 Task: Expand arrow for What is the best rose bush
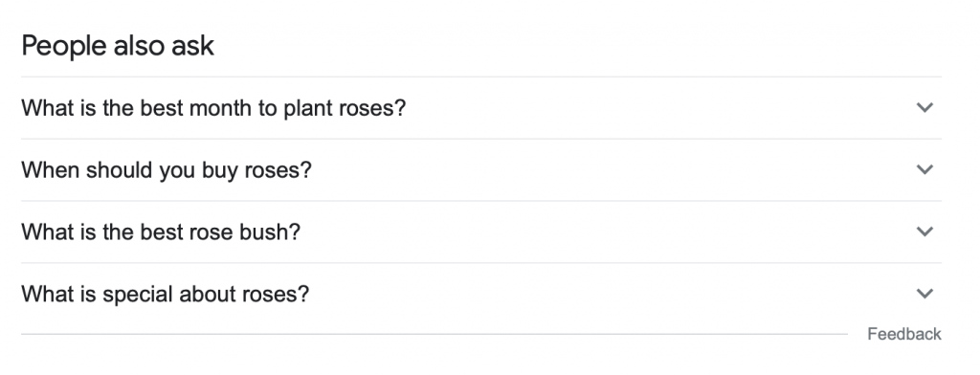(x=924, y=232)
